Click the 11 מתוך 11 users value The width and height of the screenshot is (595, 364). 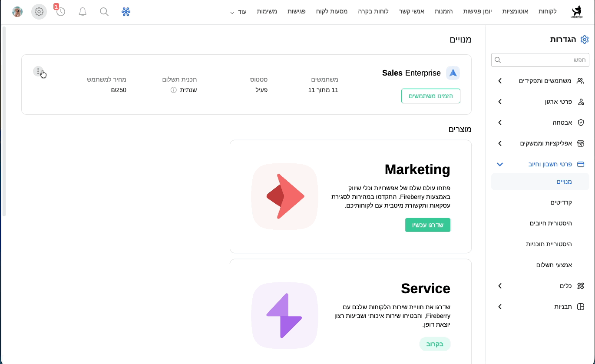[x=323, y=90]
